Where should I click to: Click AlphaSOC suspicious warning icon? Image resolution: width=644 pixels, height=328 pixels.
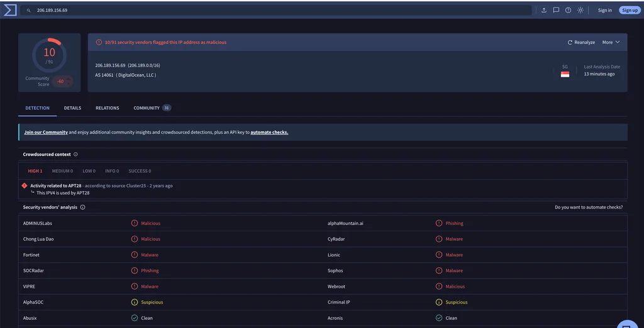click(x=135, y=302)
